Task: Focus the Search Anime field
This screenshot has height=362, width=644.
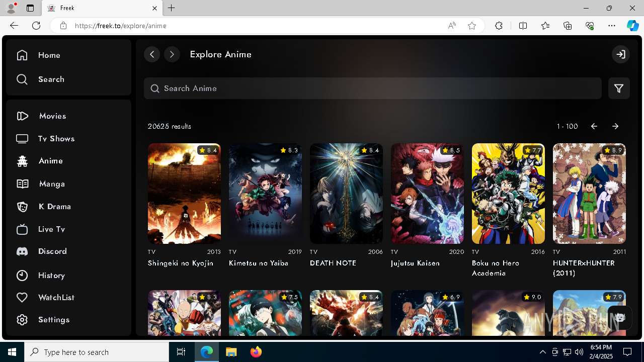Action: coord(373,88)
